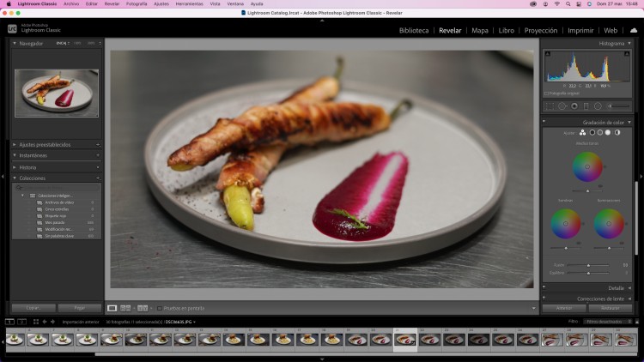Click the Anterior button
Viewport: 644px width, 362px height.
[x=564, y=308]
